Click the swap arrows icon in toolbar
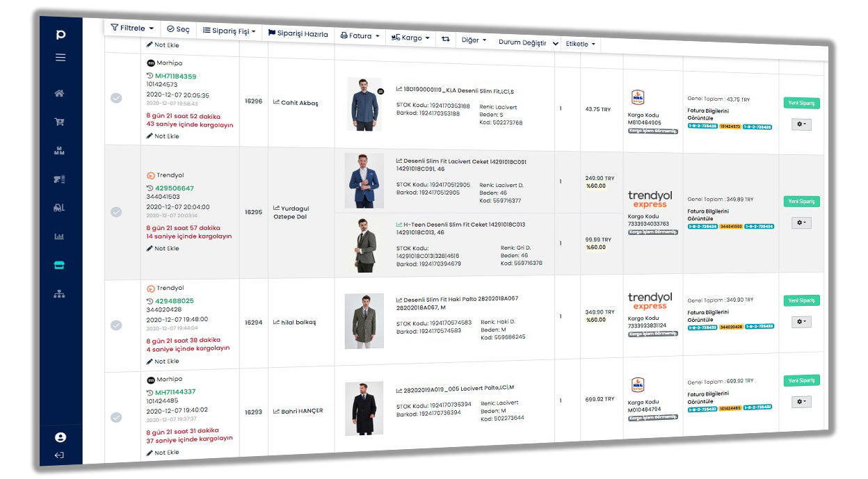 tap(445, 39)
